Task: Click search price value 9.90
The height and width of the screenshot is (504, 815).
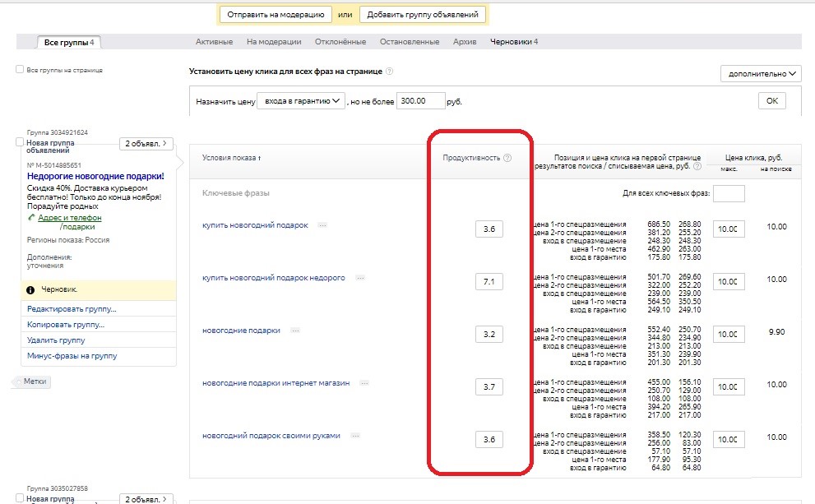Action: (x=776, y=332)
